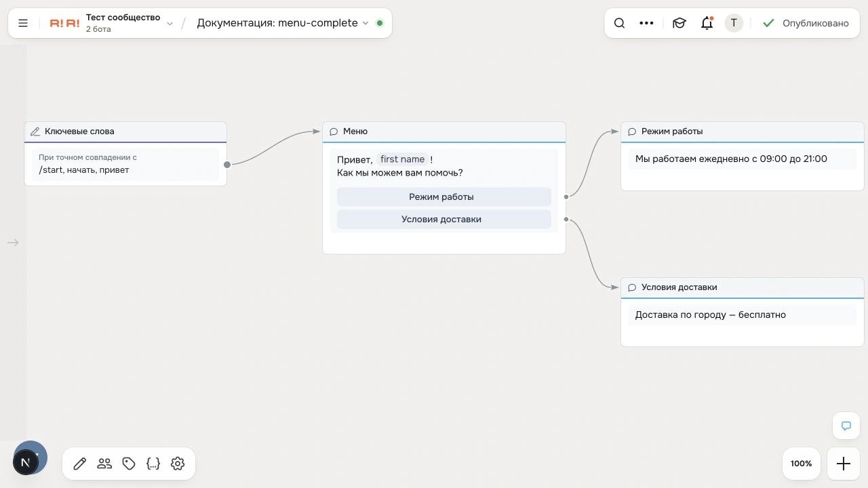Open the T user avatar menu
This screenshot has height=488, width=868.
point(734,23)
